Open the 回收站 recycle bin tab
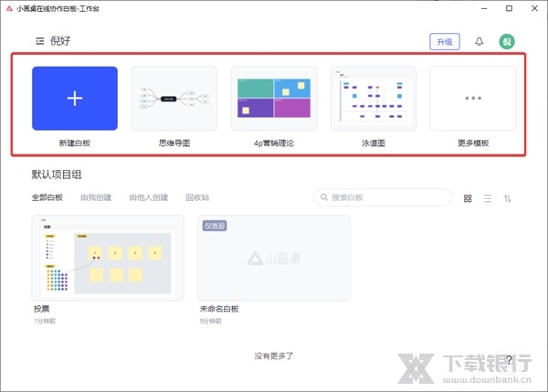The height and width of the screenshot is (392, 548). [197, 197]
